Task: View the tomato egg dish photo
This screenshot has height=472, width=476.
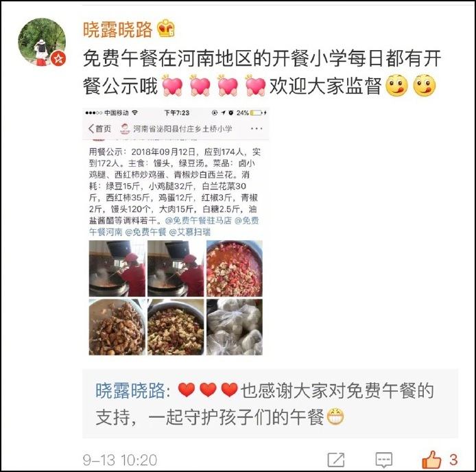Action: click(235, 268)
